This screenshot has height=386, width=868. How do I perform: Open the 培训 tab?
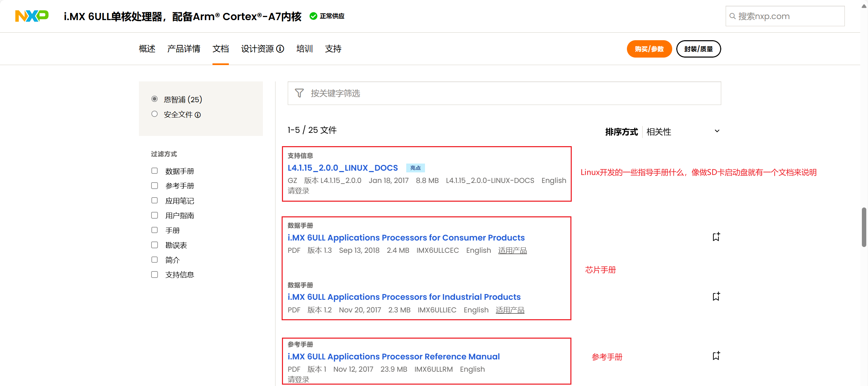(304, 49)
